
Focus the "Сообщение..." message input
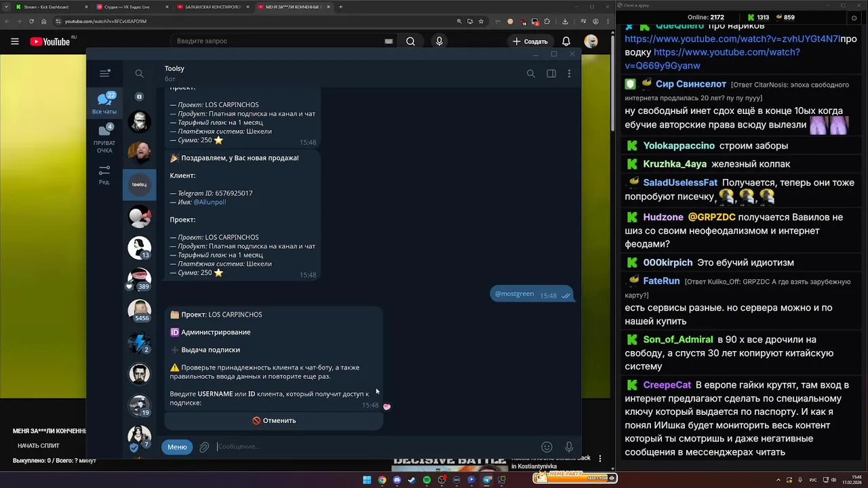tap(375, 447)
